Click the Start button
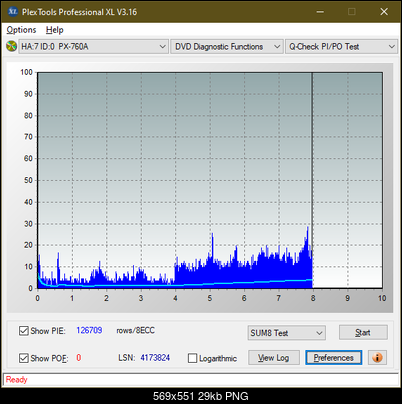Viewport: 402px width, 404px height. 363,333
